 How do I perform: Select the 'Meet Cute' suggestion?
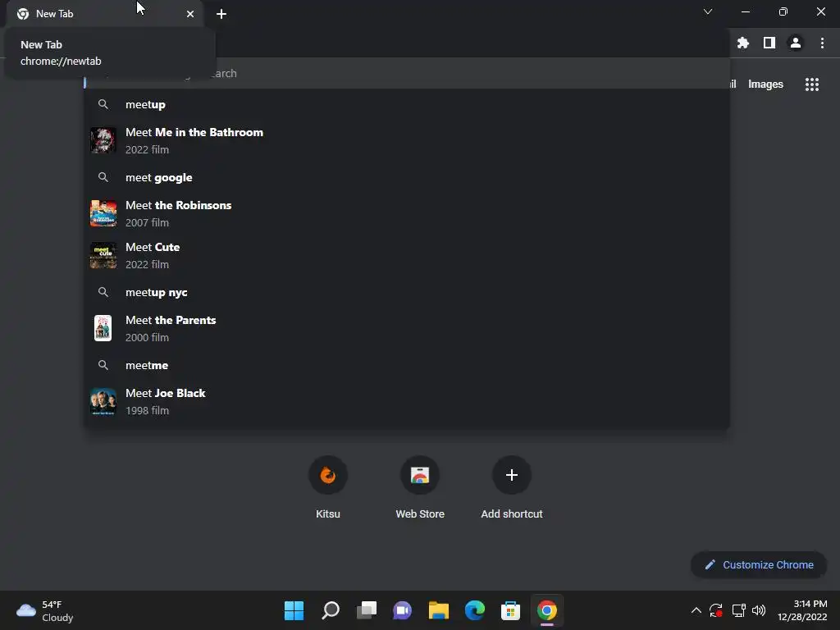(407, 255)
